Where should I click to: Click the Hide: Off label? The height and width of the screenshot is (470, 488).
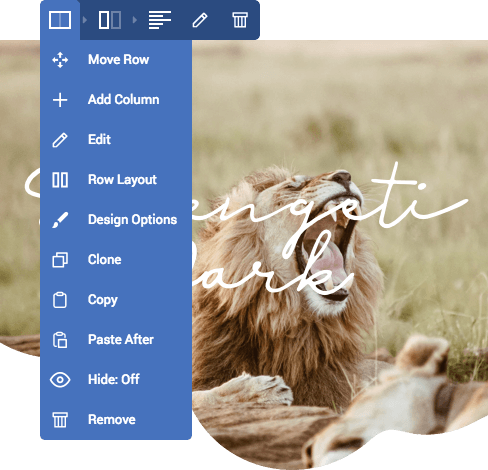[114, 379]
